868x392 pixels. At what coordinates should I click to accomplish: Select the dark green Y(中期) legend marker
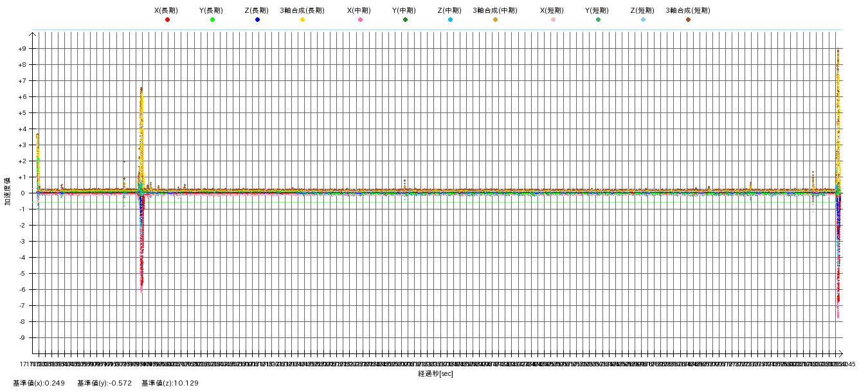405,20
